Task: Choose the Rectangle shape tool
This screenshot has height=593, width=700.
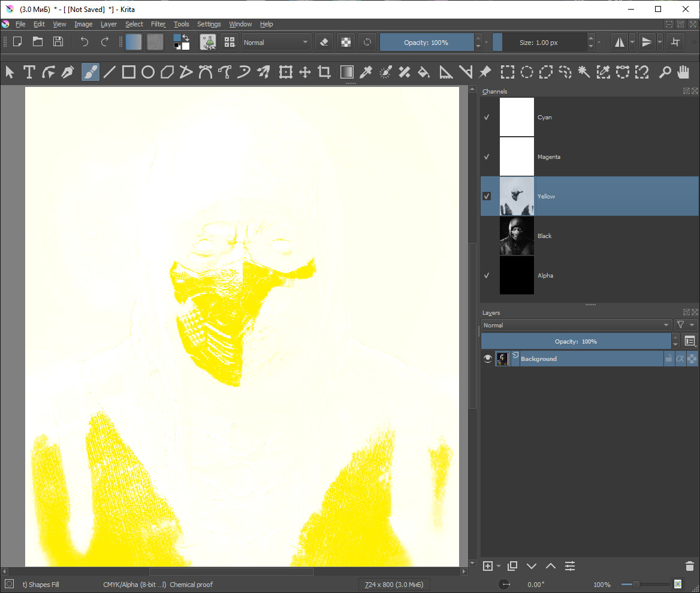Action: [128, 73]
